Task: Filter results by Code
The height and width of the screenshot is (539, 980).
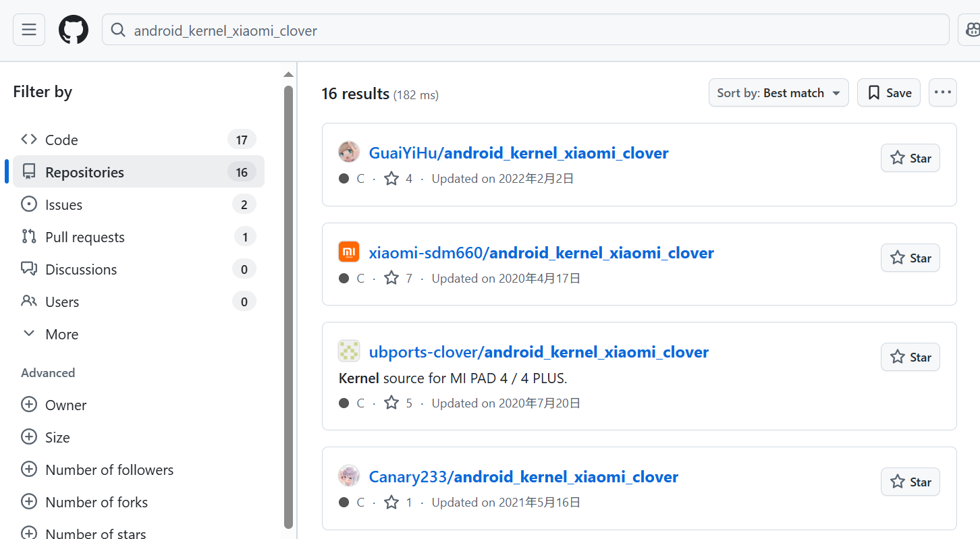Action: click(x=61, y=140)
